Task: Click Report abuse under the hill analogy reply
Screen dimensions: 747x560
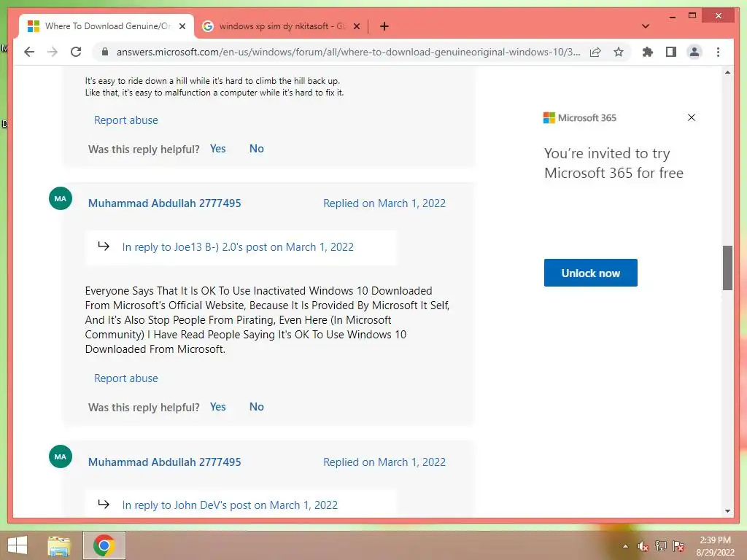Action: click(125, 120)
